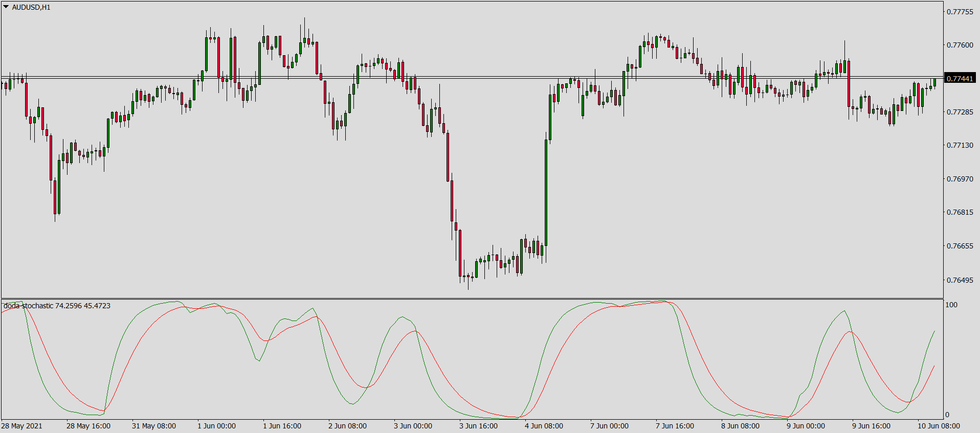Image resolution: width=980 pixels, height=433 pixels.
Task: Click the stochastic 100 level label
Action: pos(951,305)
